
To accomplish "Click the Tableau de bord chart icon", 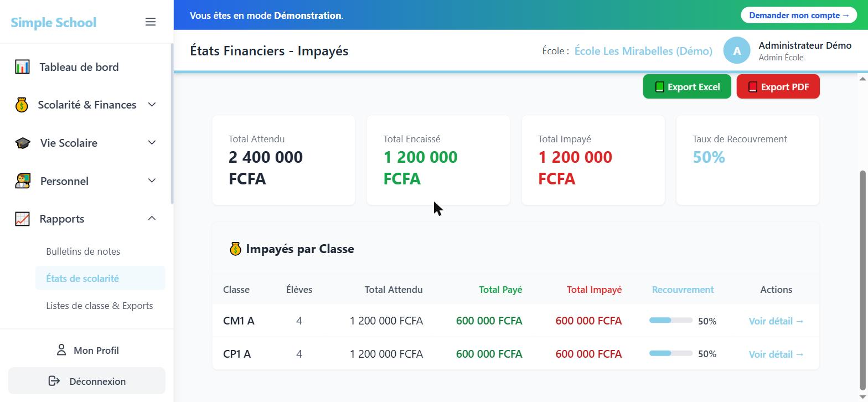I will click(x=22, y=67).
